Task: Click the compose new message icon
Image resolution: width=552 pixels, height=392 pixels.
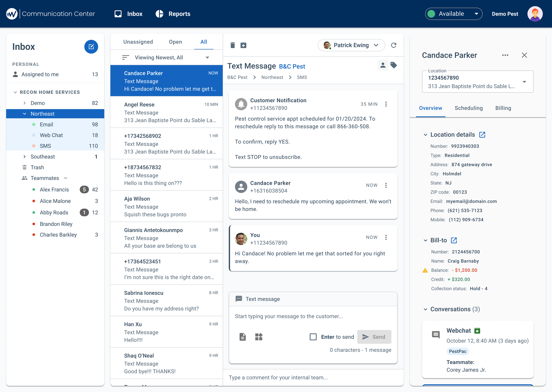Action: coord(91,47)
